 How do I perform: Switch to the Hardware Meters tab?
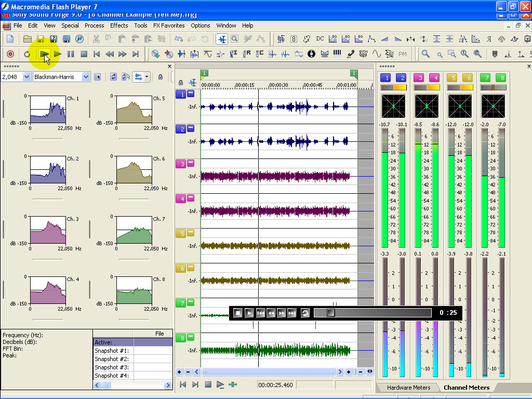point(408,388)
